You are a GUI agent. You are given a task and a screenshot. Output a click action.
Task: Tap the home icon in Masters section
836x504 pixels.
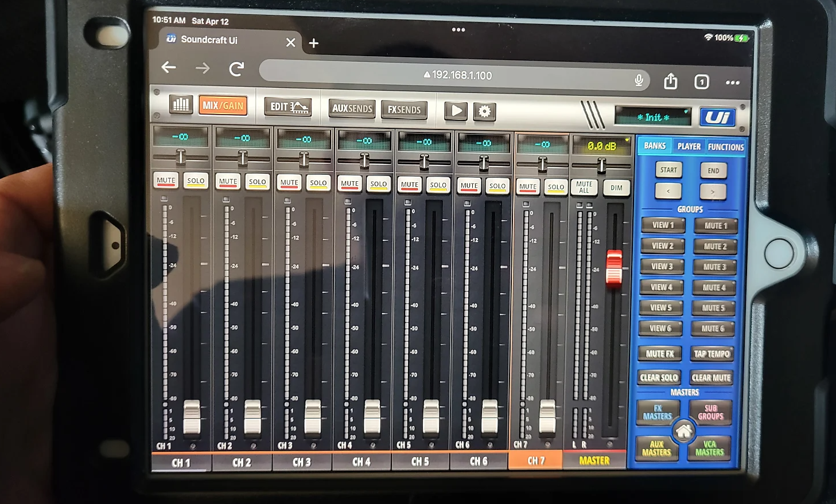tap(683, 431)
